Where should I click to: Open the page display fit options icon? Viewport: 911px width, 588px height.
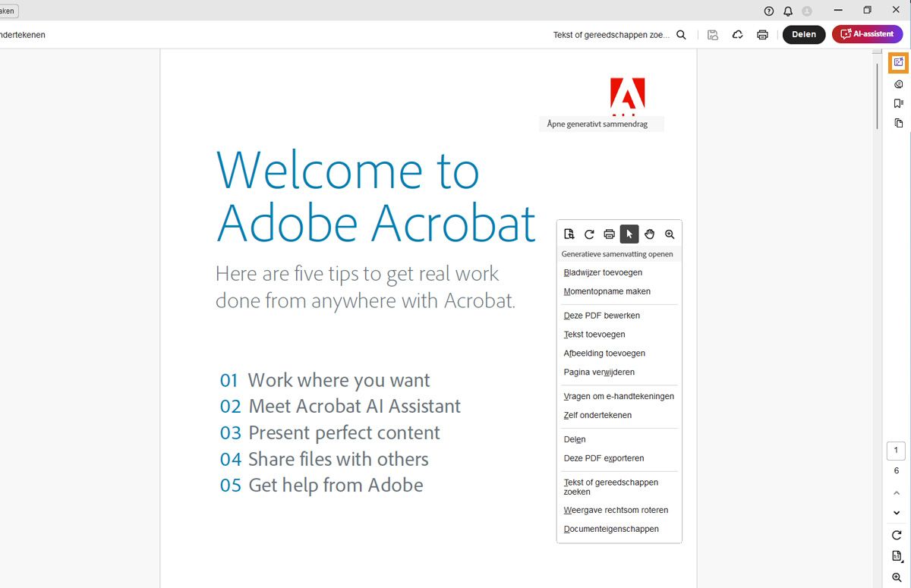click(897, 556)
